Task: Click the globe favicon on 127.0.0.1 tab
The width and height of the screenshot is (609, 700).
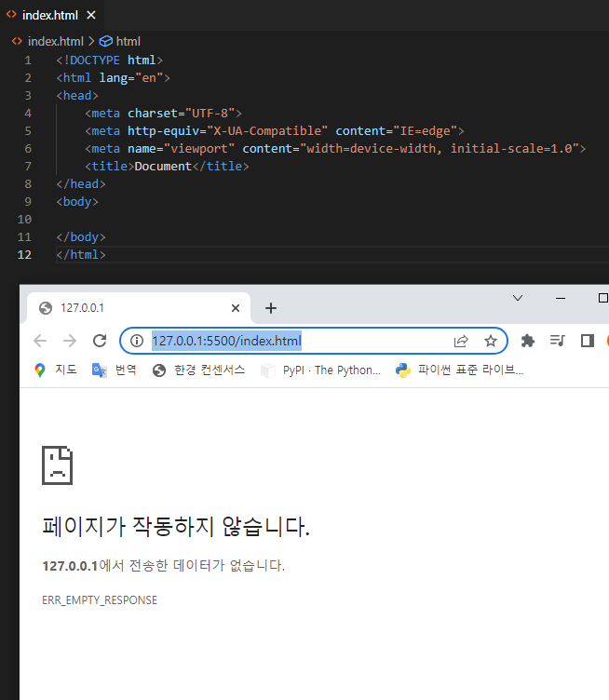Action: pos(46,308)
